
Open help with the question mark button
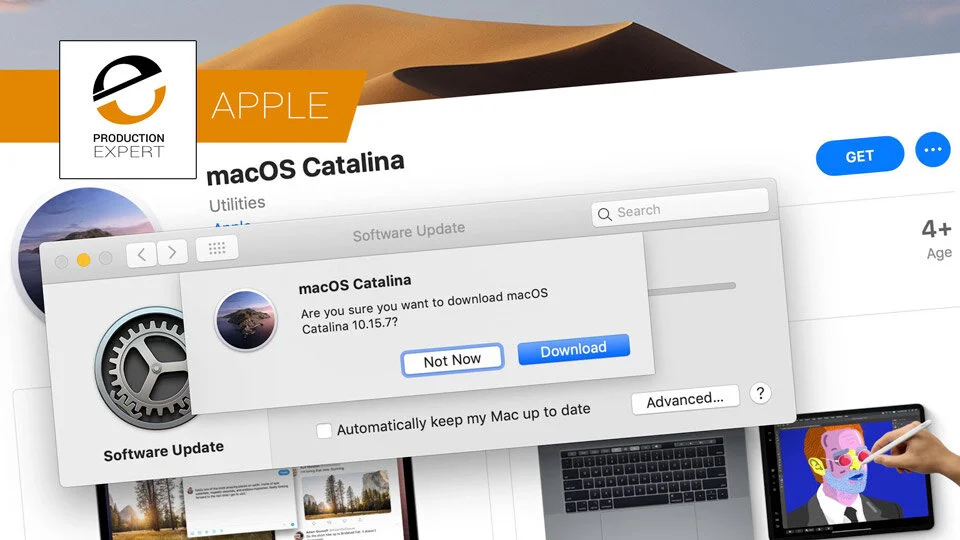[x=760, y=393]
